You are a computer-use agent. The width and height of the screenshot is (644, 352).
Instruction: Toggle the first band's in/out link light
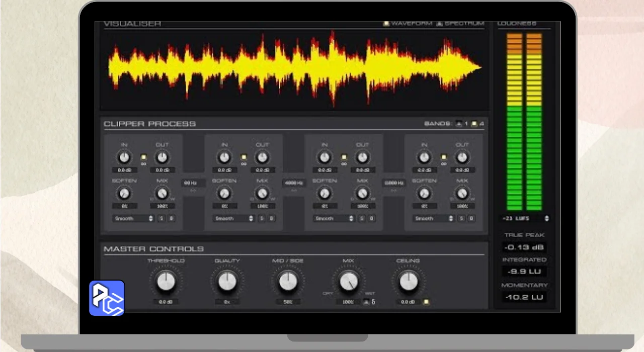143,157
